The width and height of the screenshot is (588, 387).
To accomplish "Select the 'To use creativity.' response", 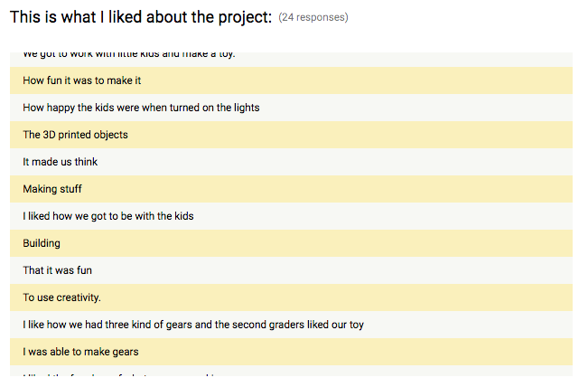I will pos(291,297).
